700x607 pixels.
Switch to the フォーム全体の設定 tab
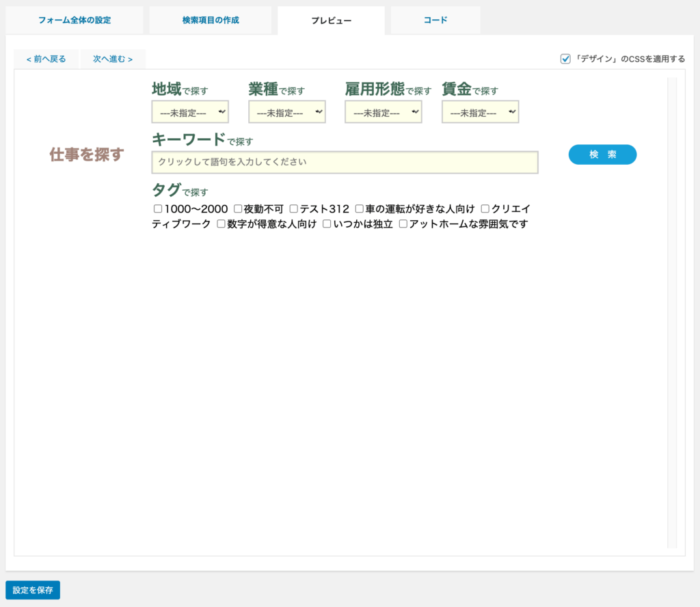click(x=75, y=21)
